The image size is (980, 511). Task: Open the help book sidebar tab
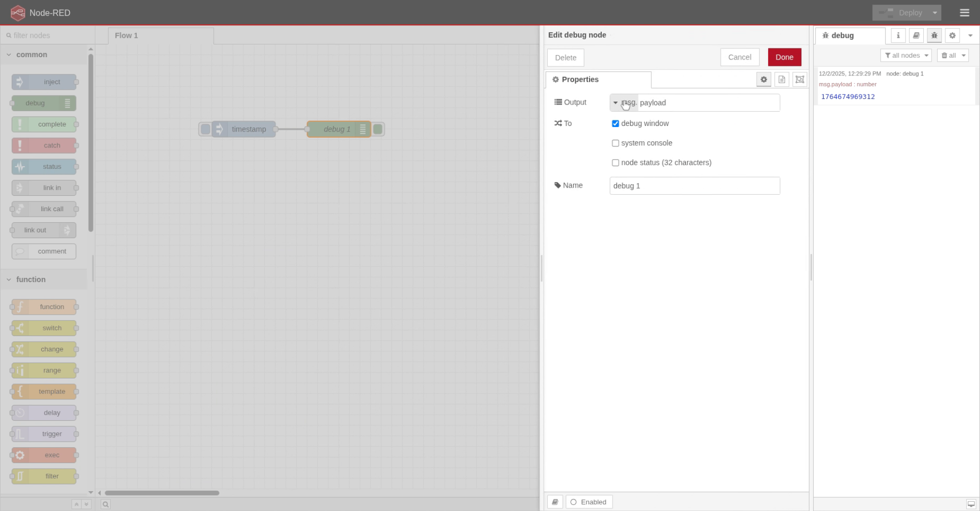(916, 36)
